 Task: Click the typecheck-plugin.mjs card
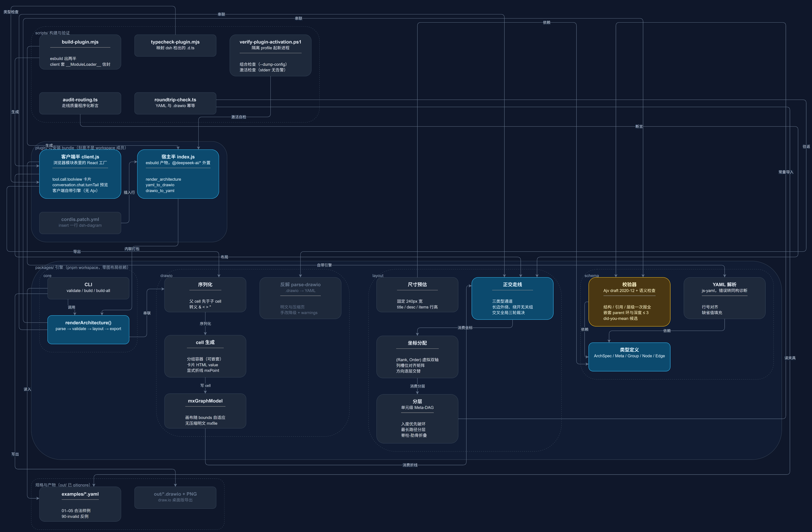point(175,45)
